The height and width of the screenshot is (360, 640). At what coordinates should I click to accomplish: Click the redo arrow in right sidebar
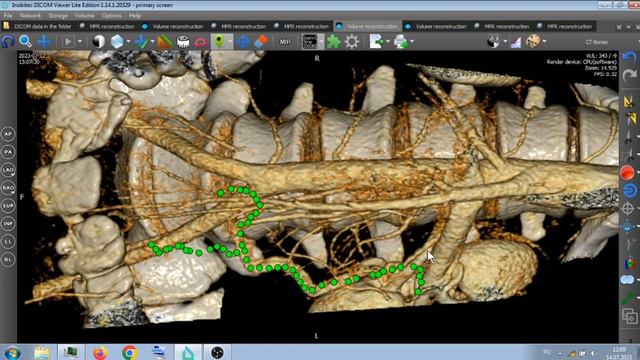629,75
